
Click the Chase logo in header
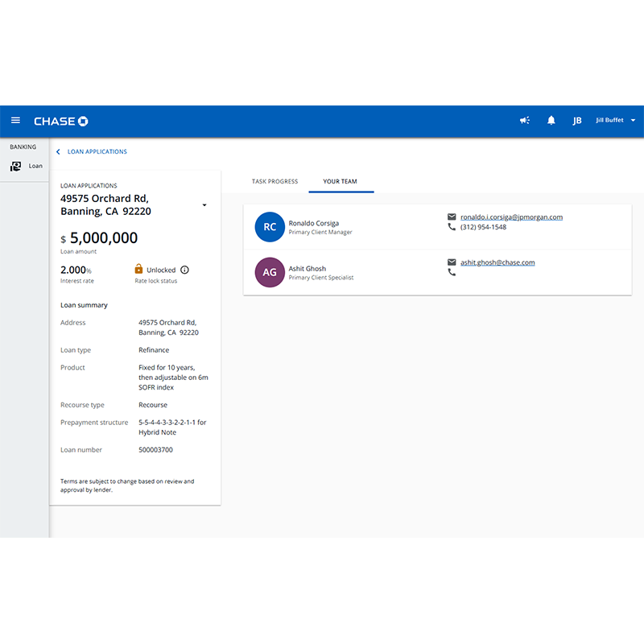pos(61,121)
